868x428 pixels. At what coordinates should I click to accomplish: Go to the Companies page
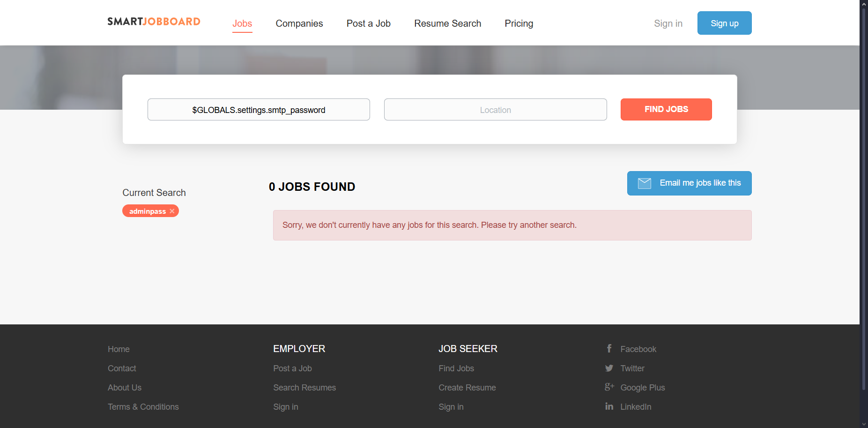coord(299,23)
